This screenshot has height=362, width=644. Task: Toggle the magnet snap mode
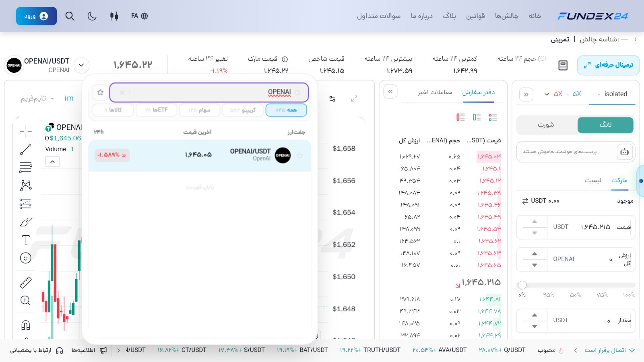(26, 325)
